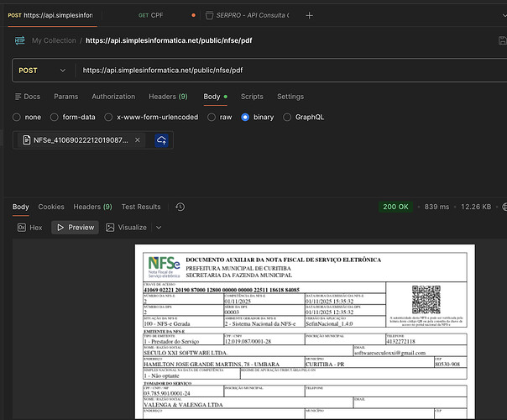Image resolution: width=507 pixels, height=420 pixels.
Task: Open response history clock icon
Action: (180, 207)
